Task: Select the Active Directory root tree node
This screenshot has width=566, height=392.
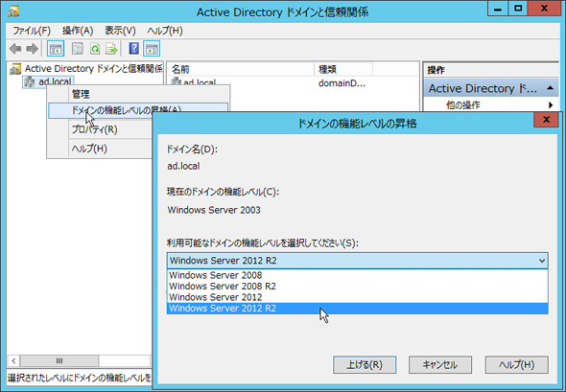Action: (x=86, y=68)
